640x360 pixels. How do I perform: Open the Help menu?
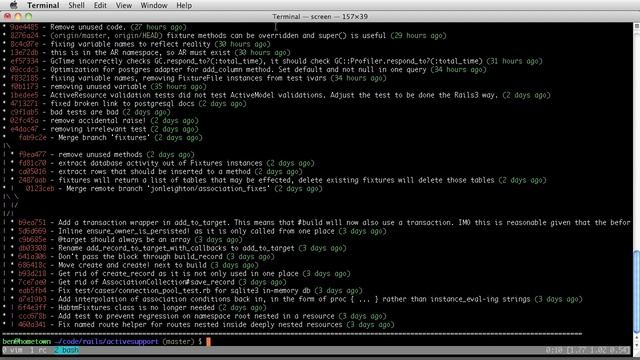click(184, 5)
